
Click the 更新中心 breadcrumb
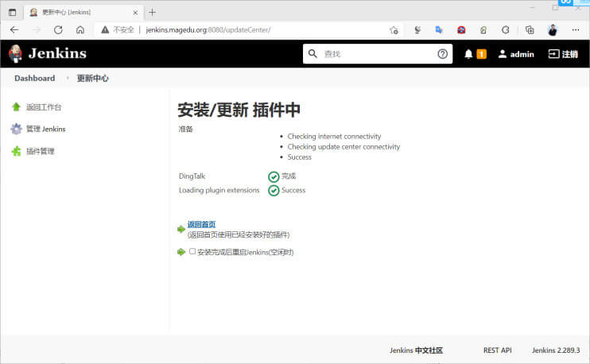click(92, 78)
